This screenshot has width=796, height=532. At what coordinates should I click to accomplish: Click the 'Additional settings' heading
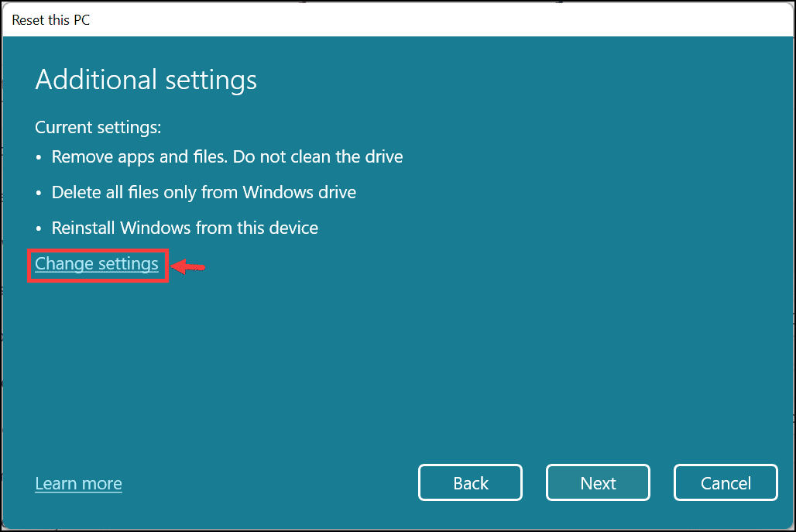[x=146, y=80]
